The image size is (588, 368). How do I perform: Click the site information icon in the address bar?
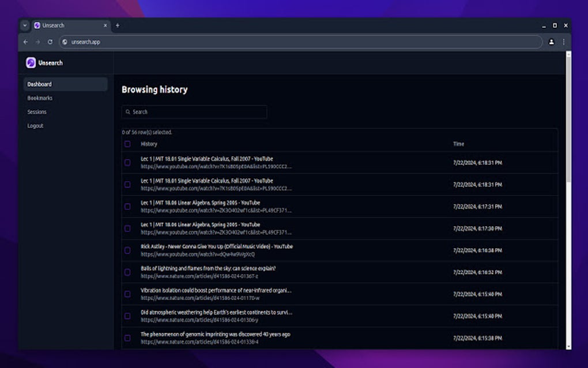pos(64,42)
